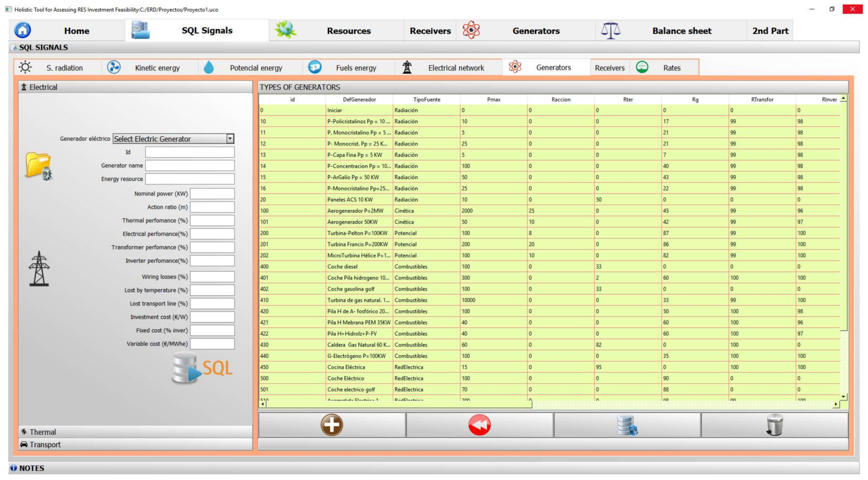
Task: Click the brown plus add-record icon
Action: [x=332, y=425]
